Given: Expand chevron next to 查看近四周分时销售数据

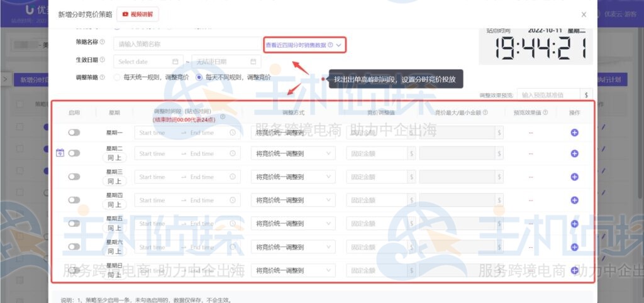Looking at the screenshot, I should 339,45.
